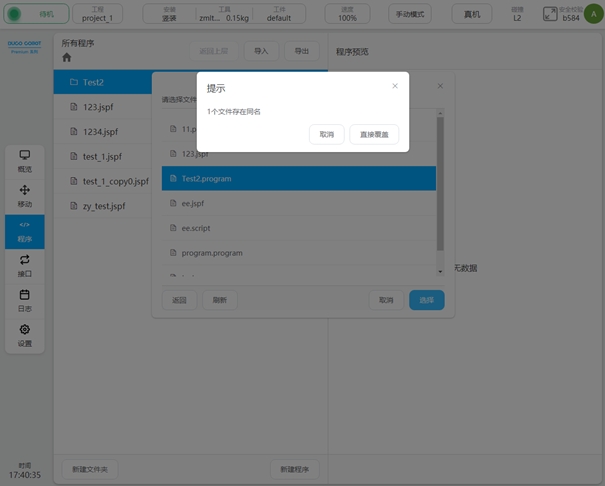Select Test2.program in the file list
Image resolution: width=605 pixels, height=486 pixels.
click(298, 178)
